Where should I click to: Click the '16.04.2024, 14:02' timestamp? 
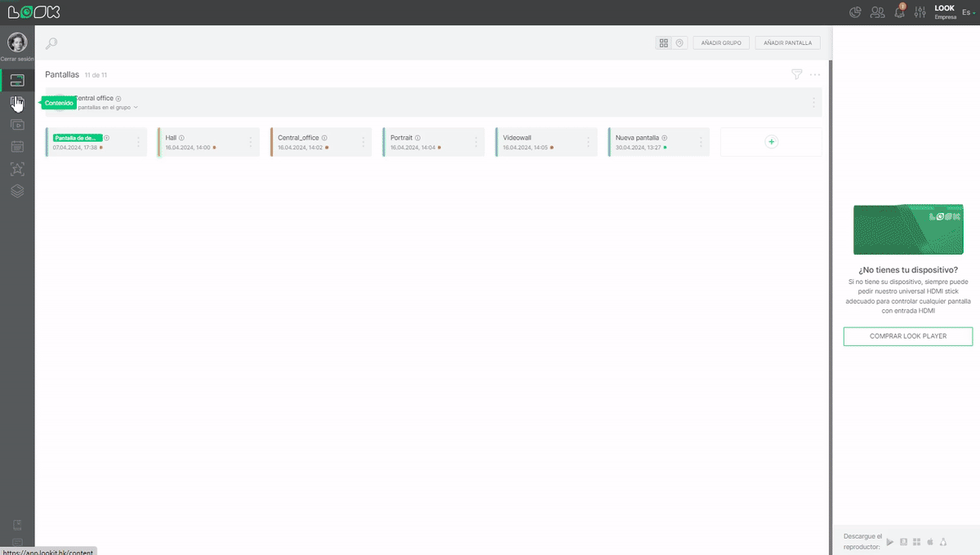click(301, 148)
